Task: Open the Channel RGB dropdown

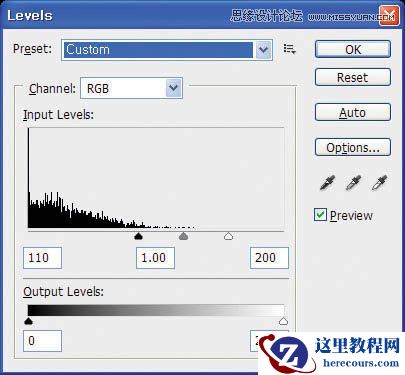Action: pyautogui.click(x=131, y=88)
